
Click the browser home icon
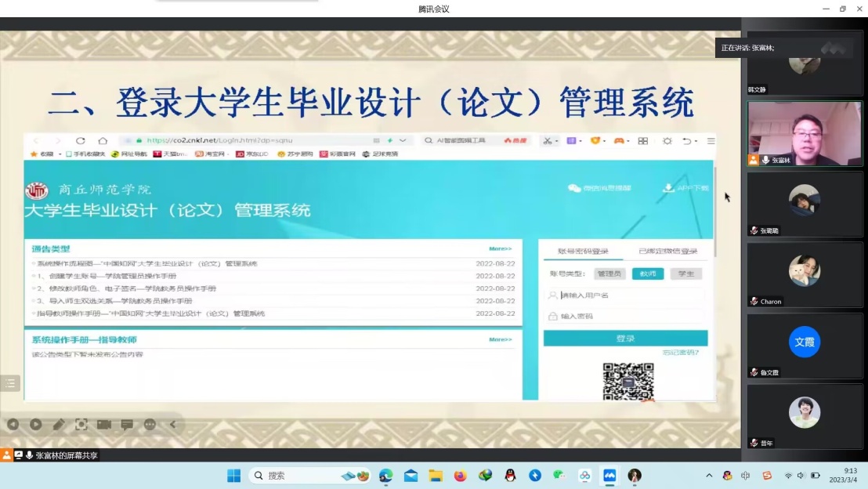[x=103, y=141]
